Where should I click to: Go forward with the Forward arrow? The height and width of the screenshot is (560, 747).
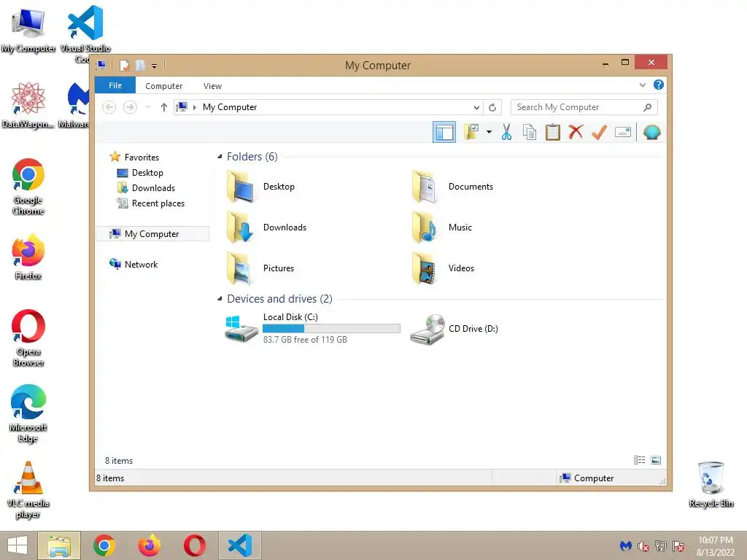pyautogui.click(x=130, y=107)
